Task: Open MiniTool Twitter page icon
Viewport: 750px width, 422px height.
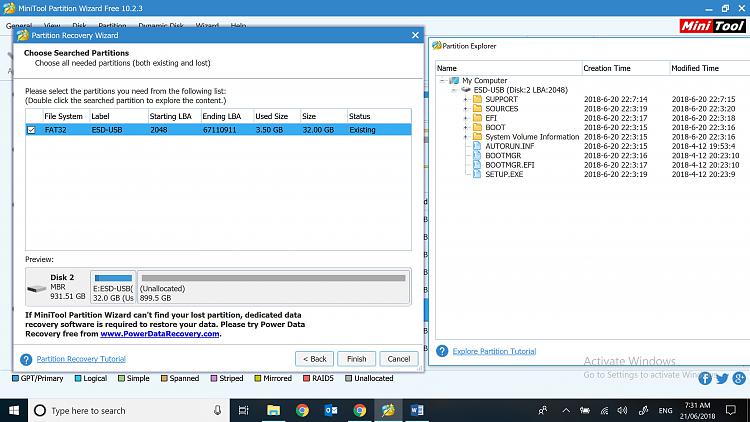Action: 722,378
